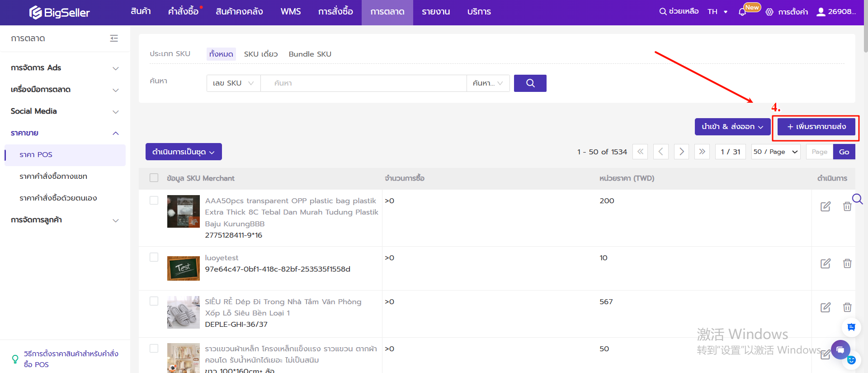Click the BigSeller logo
868x373 pixels.
tap(60, 12)
